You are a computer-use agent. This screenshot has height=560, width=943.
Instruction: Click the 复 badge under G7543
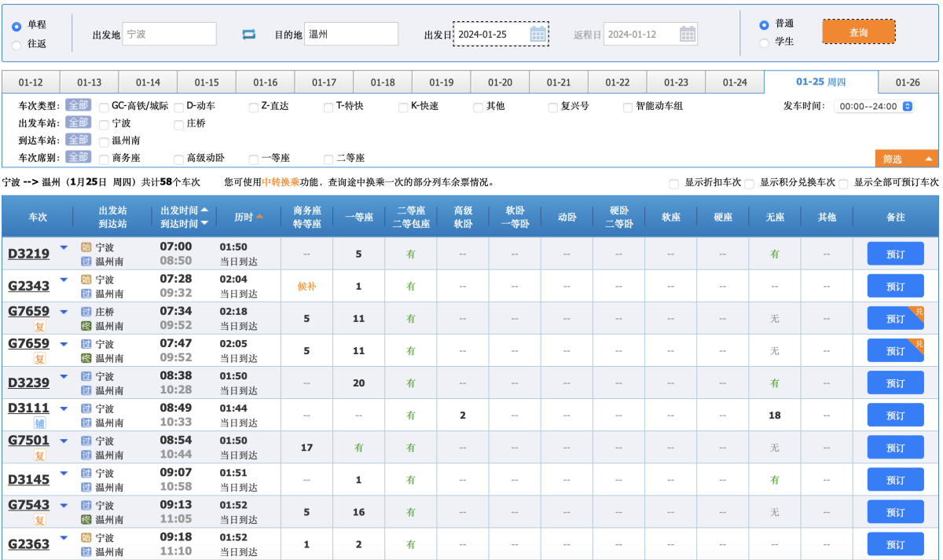[x=40, y=520]
